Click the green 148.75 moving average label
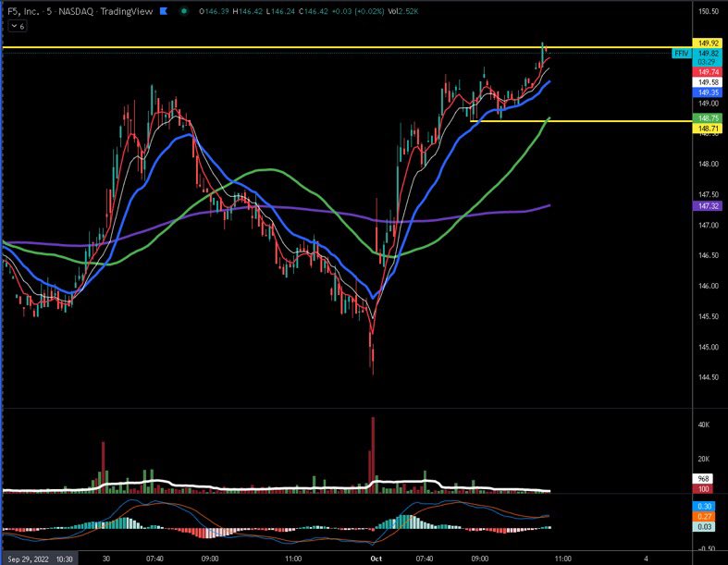Screen dimensions: 728x565 click(707, 118)
